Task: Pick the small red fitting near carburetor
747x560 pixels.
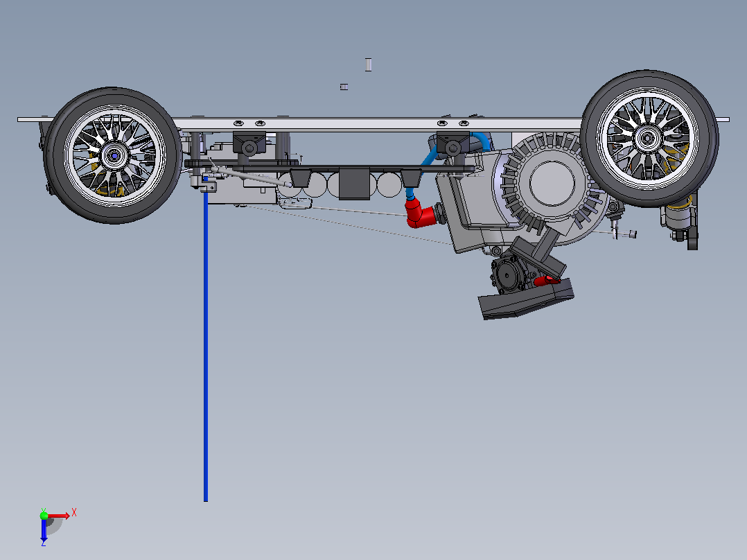Action: coord(547,281)
